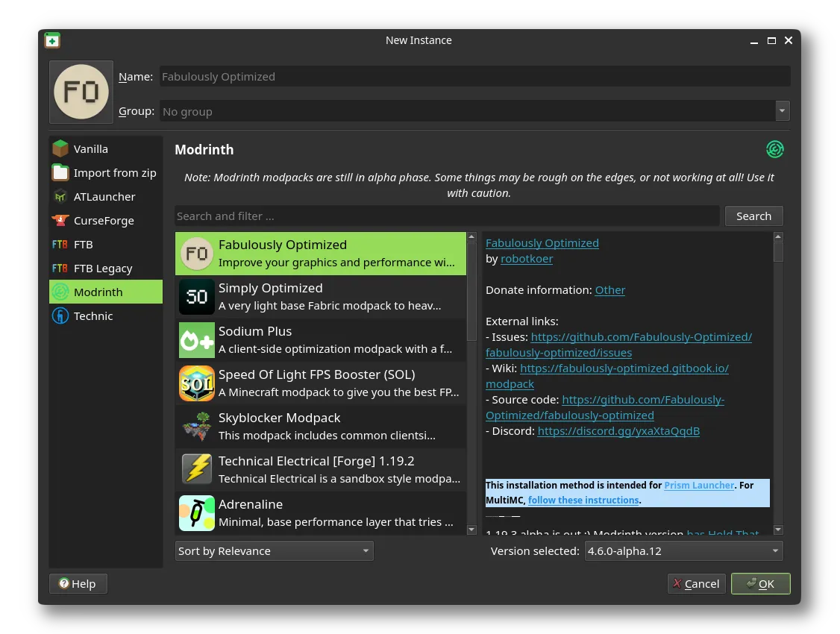Switch to the FTB Legacy page

[103, 269]
